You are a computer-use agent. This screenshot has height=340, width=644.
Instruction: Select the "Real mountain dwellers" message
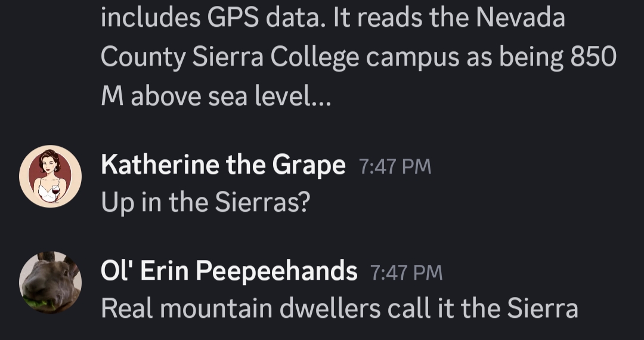coord(339,308)
